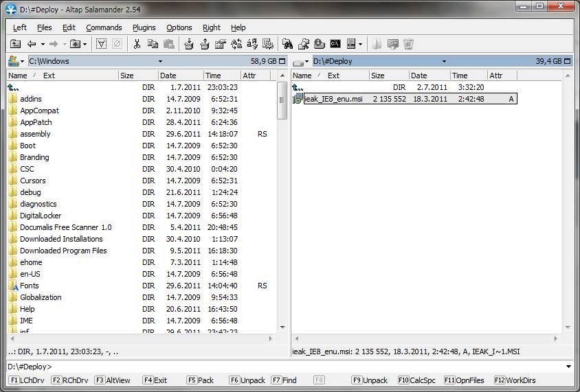Click the Copy to clipboard icon
The width and height of the screenshot is (580, 392).
152,44
